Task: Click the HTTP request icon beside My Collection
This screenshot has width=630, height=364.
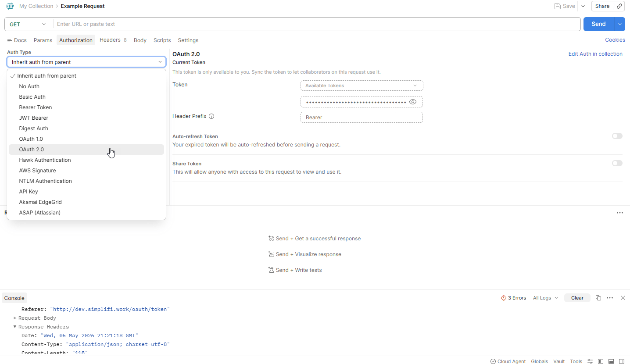Action: [10, 6]
